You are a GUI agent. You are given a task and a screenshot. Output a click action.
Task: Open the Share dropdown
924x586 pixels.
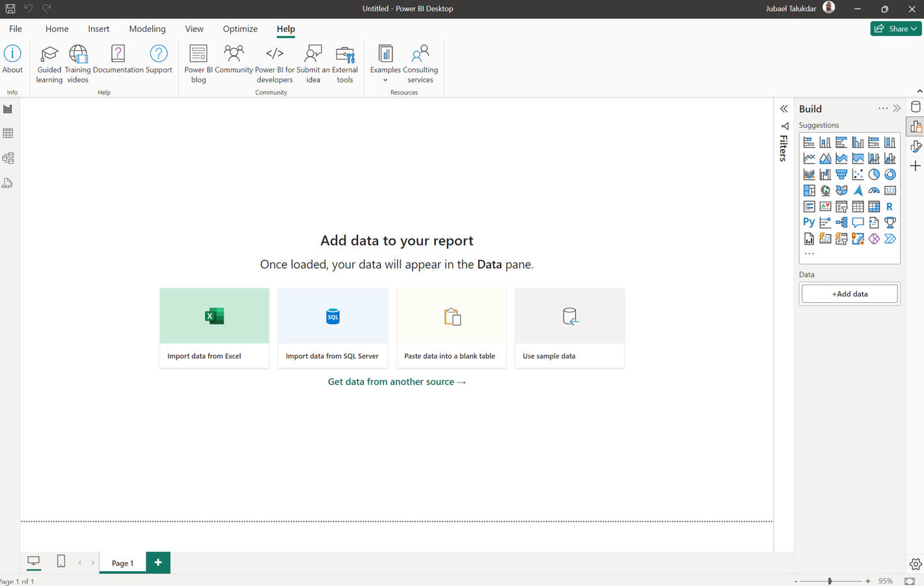(x=896, y=29)
